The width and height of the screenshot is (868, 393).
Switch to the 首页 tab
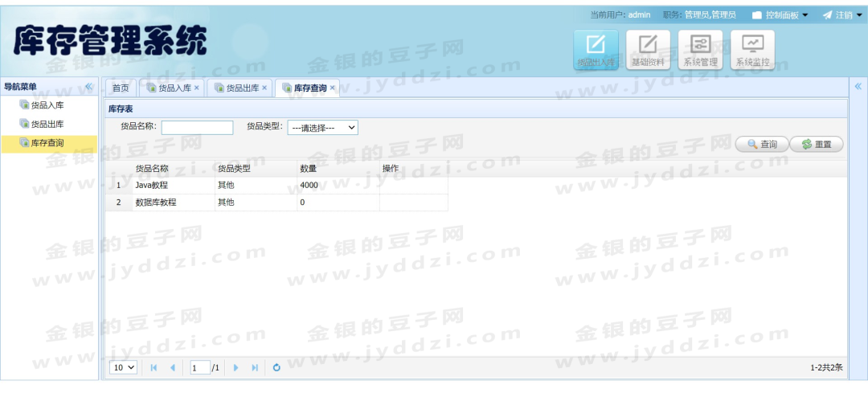(121, 88)
